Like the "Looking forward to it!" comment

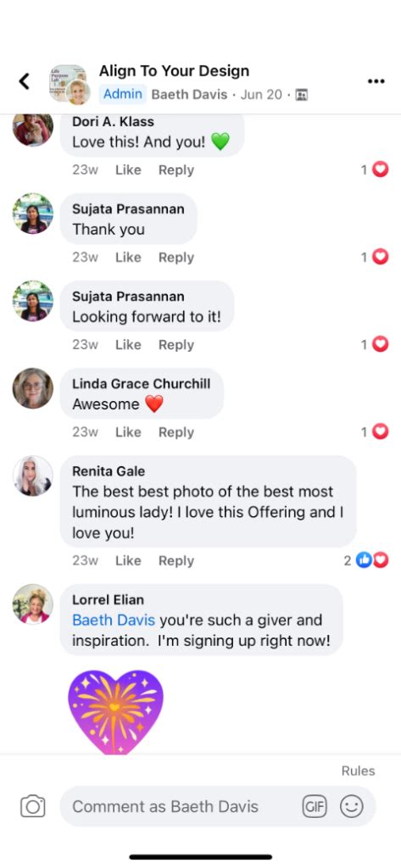point(128,345)
